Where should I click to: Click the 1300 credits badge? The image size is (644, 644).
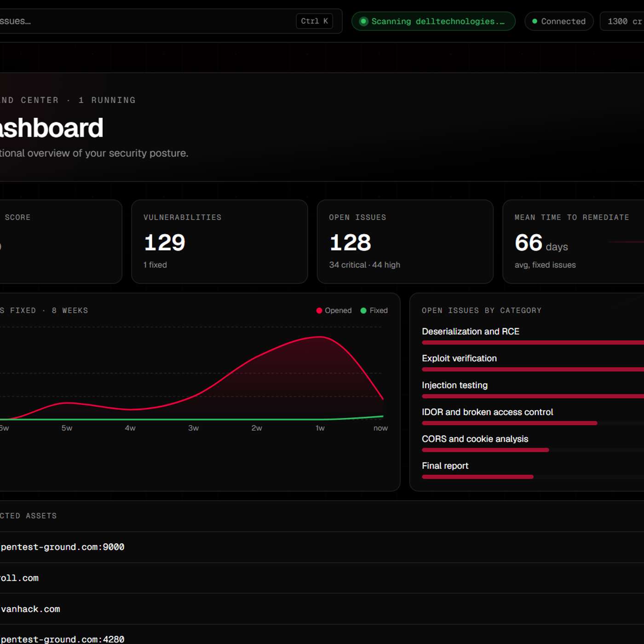[622, 21]
